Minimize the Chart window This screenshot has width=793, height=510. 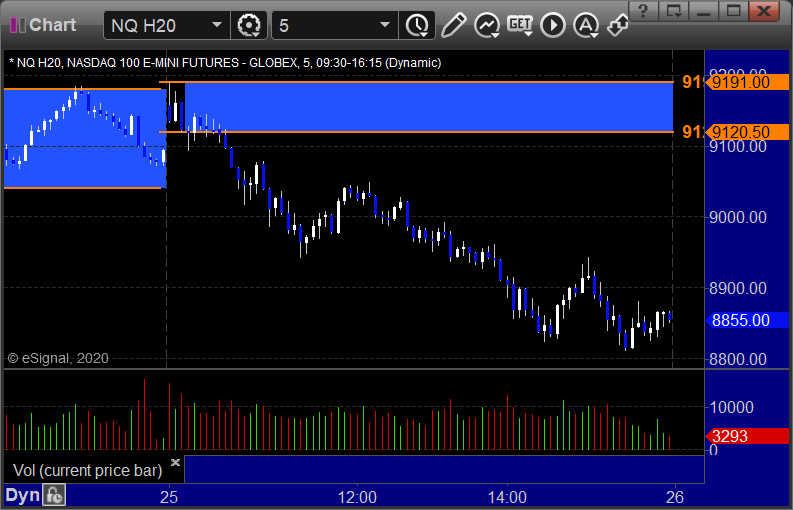tap(703, 11)
